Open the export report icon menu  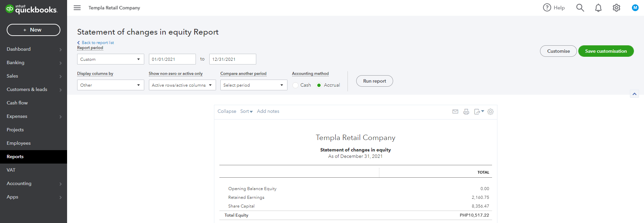tap(479, 111)
